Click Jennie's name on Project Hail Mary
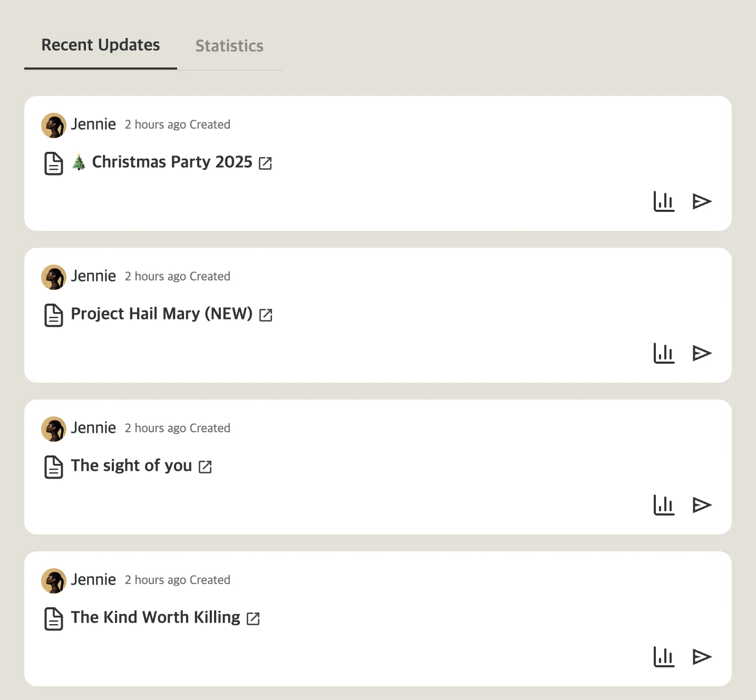This screenshot has width=756, height=700. [x=93, y=276]
